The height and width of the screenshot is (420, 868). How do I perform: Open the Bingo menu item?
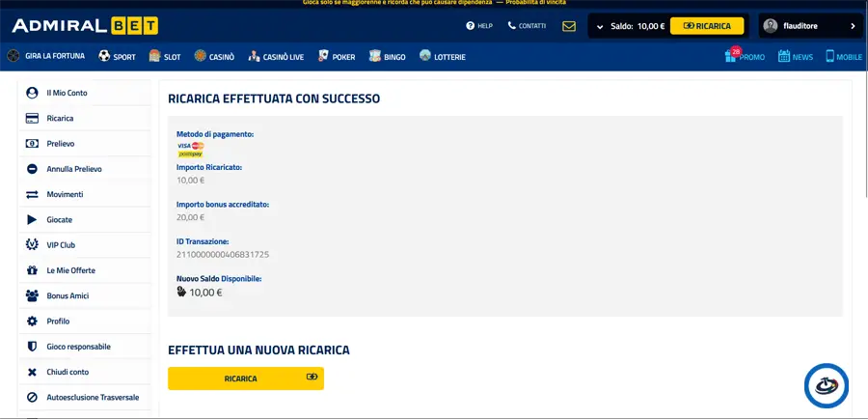(387, 57)
